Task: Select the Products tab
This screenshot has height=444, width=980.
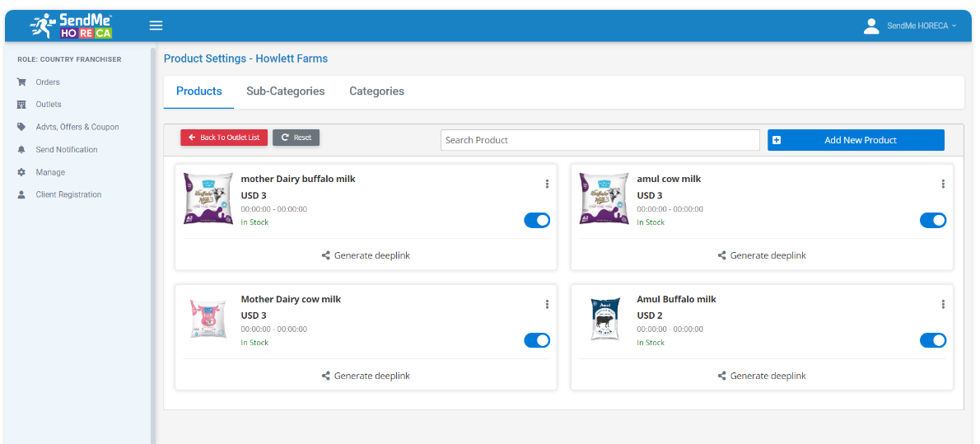Action: [198, 91]
